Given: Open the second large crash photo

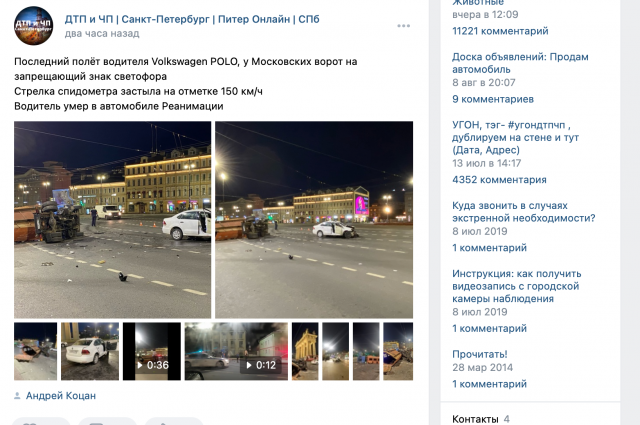Looking at the screenshot, I should [x=314, y=220].
